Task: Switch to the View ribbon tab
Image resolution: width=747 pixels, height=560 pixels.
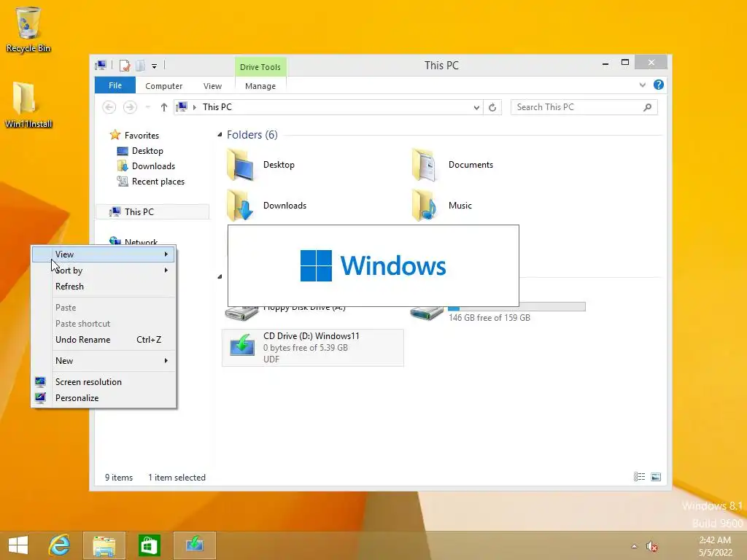Action: (212, 86)
